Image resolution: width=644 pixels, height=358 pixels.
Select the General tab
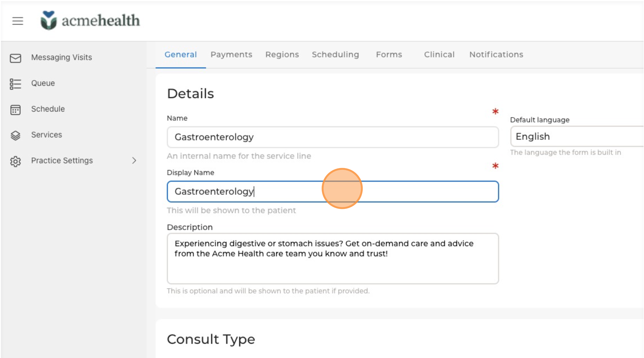coord(180,54)
